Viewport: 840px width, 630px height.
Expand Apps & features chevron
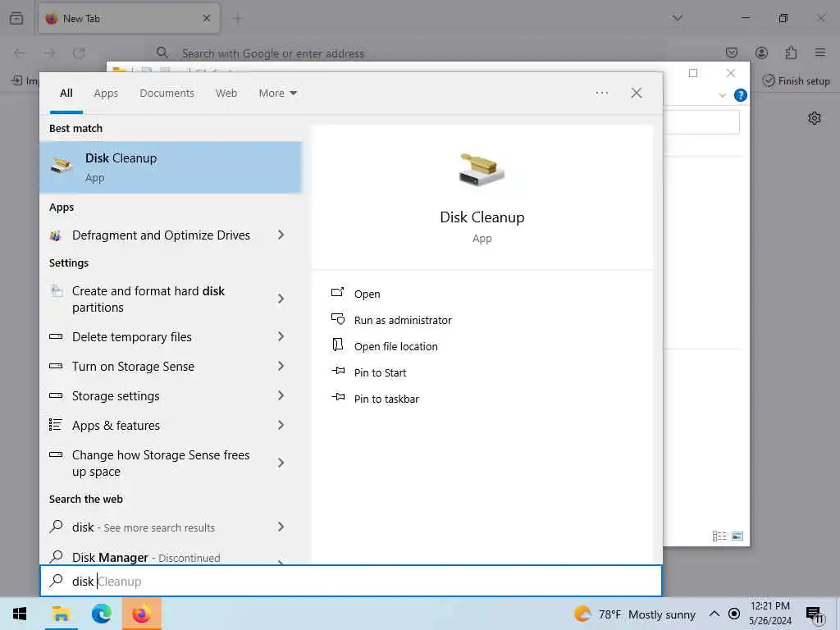pyautogui.click(x=281, y=425)
